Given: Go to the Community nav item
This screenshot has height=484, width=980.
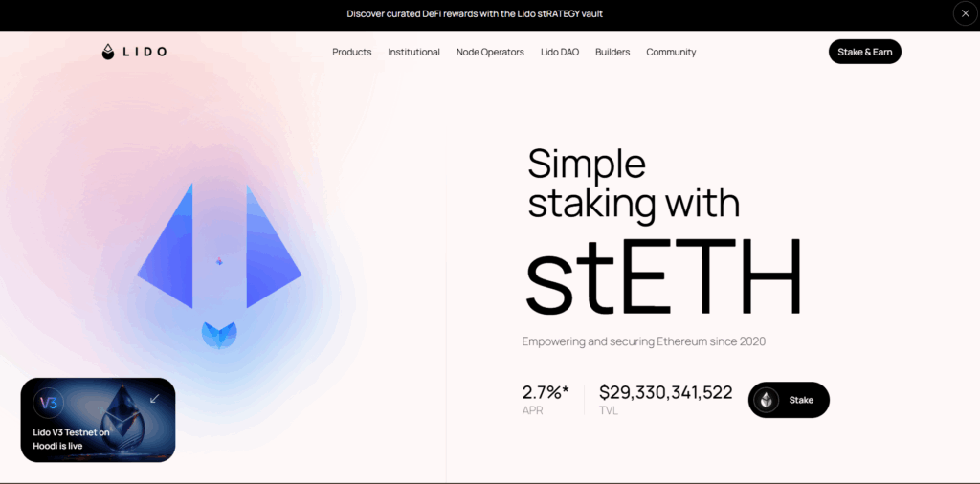Looking at the screenshot, I should (x=671, y=52).
